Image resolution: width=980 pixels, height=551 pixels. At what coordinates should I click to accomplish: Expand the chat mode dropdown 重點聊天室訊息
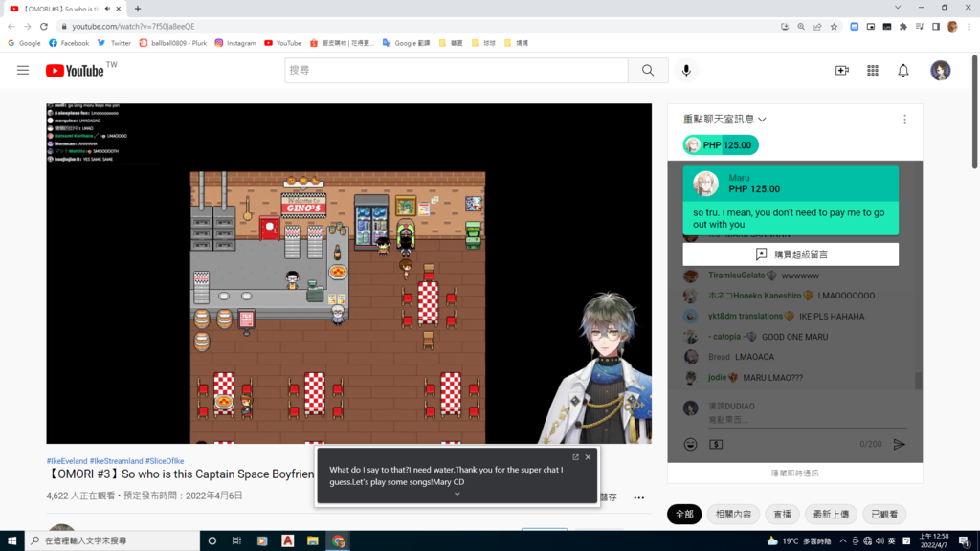724,120
